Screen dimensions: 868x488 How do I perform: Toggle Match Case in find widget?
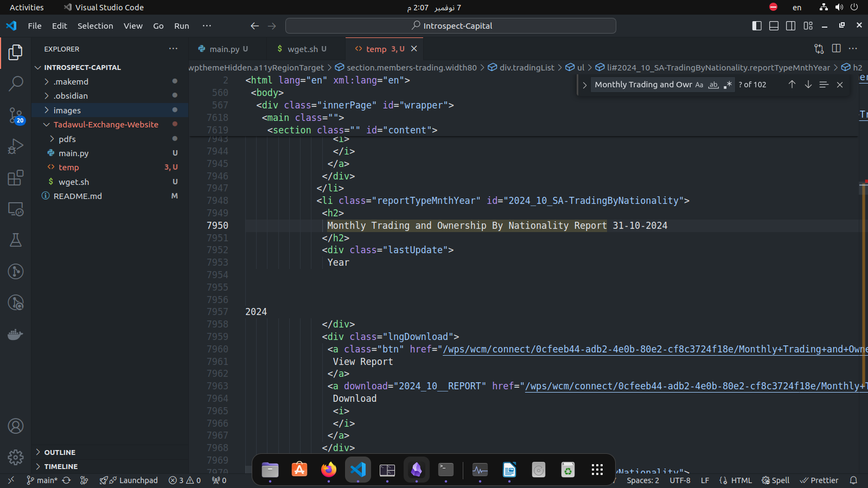click(699, 85)
